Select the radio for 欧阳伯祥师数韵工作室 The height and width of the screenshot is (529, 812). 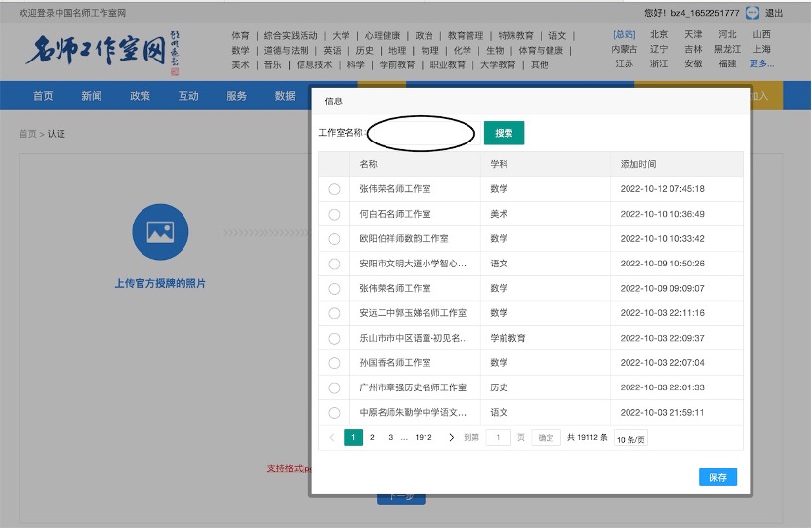[334, 239]
